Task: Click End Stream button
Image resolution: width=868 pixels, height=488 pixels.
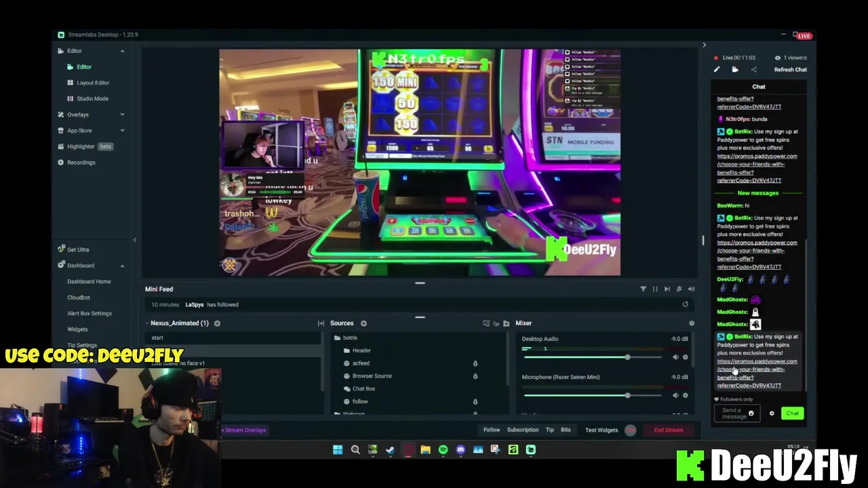Action: tap(669, 430)
